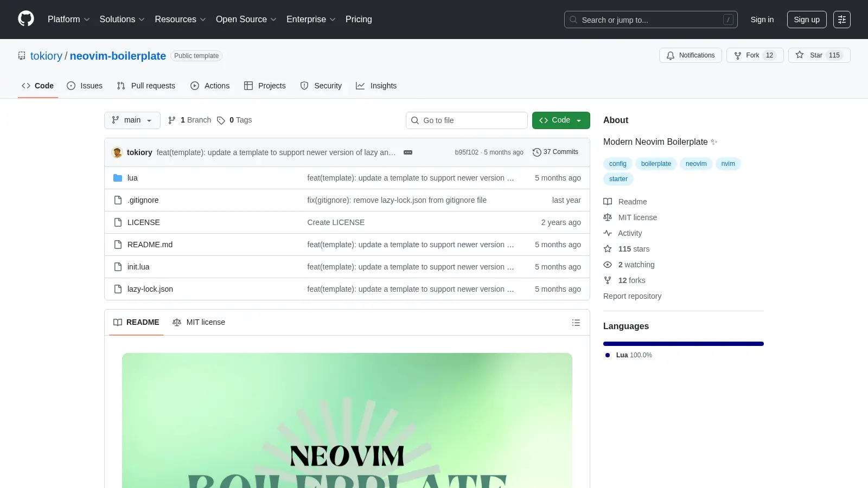Open the main branch selector dropdown
This screenshot has width=868, height=488.
pos(132,120)
